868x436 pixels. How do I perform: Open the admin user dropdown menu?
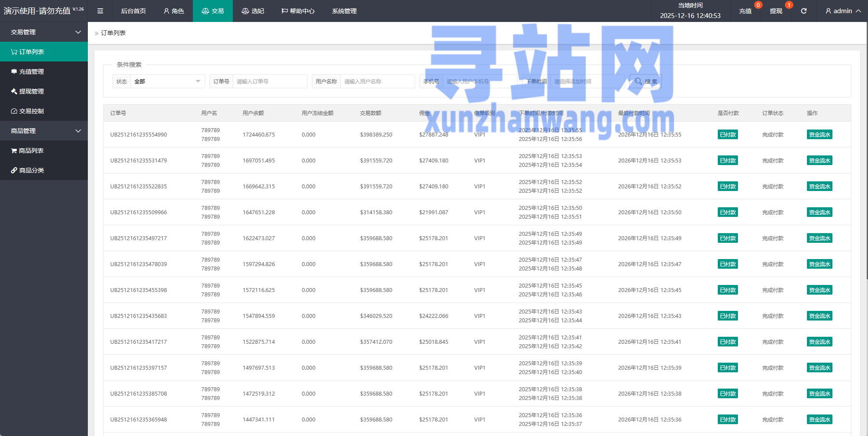coord(843,11)
